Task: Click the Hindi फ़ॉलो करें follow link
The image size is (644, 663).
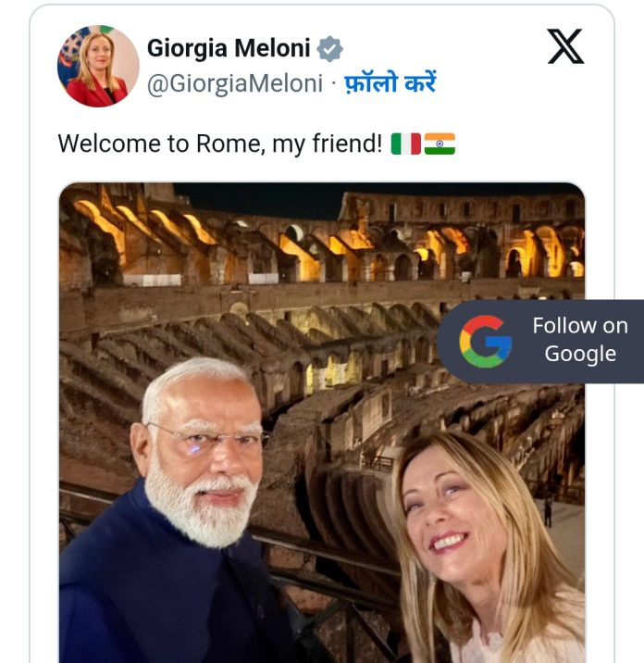Action: click(390, 82)
